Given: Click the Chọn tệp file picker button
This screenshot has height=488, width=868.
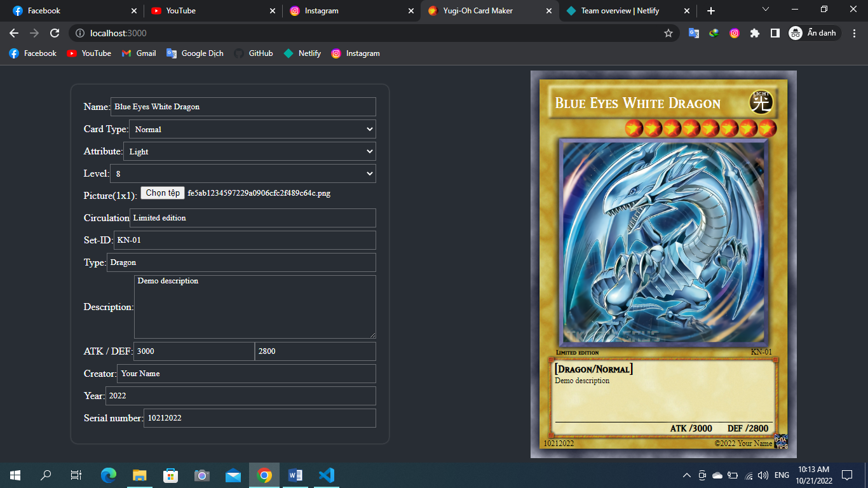Looking at the screenshot, I should tap(162, 193).
